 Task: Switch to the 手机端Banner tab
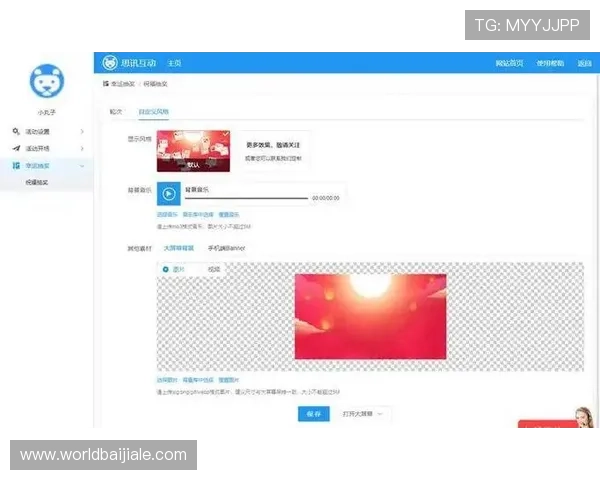click(x=226, y=248)
